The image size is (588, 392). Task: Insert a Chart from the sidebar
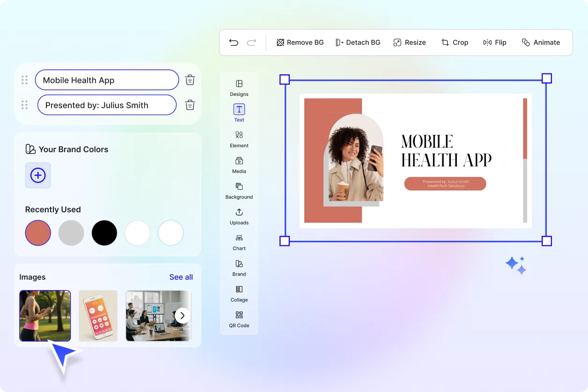point(239,242)
